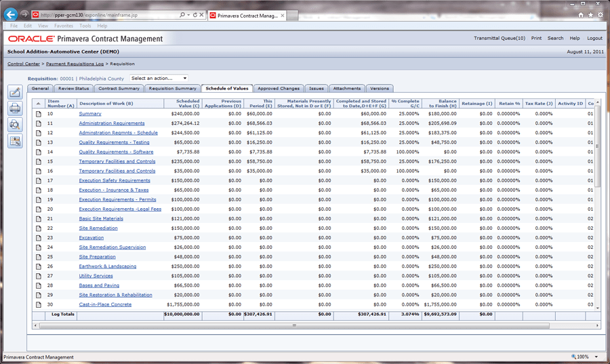610x364 pixels.
Task: Open the browser Favorites menu
Action: 64,26
